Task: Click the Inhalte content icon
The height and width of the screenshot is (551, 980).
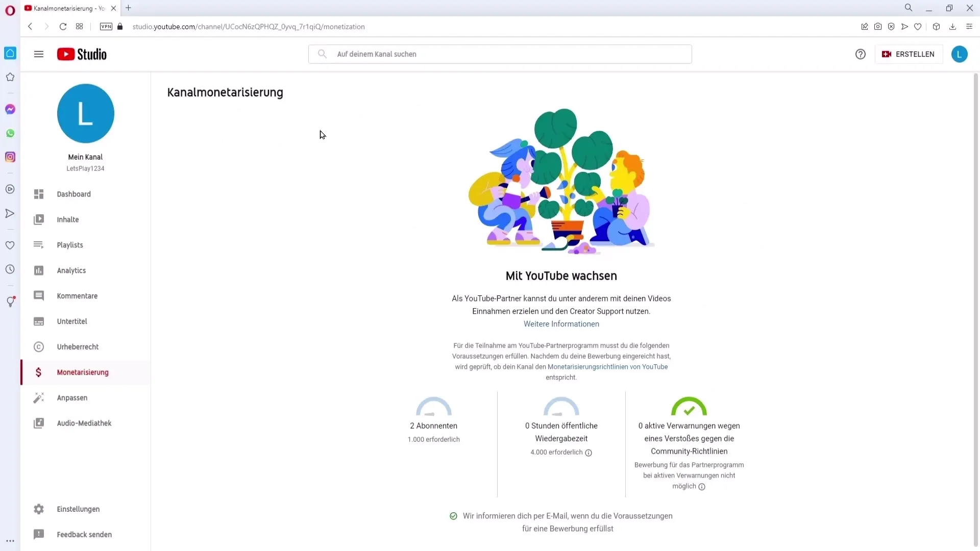Action: (39, 219)
